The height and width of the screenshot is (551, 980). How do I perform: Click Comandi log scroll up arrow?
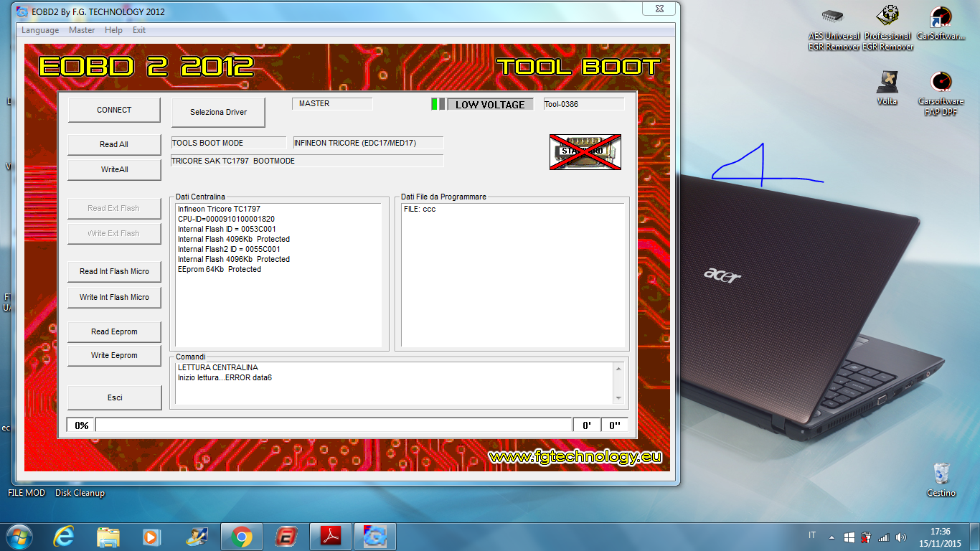[618, 369]
